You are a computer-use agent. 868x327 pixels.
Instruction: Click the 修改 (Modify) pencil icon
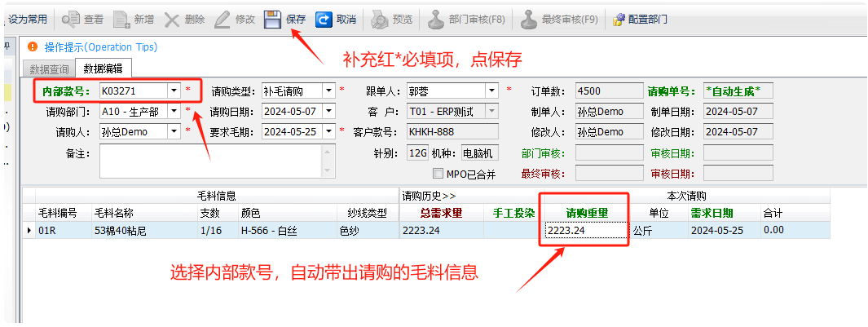point(223,20)
